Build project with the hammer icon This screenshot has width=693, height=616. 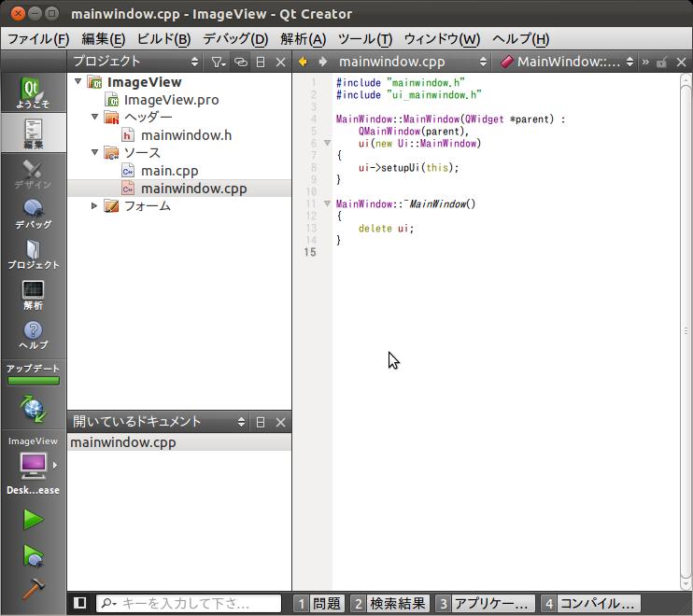[x=33, y=589]
